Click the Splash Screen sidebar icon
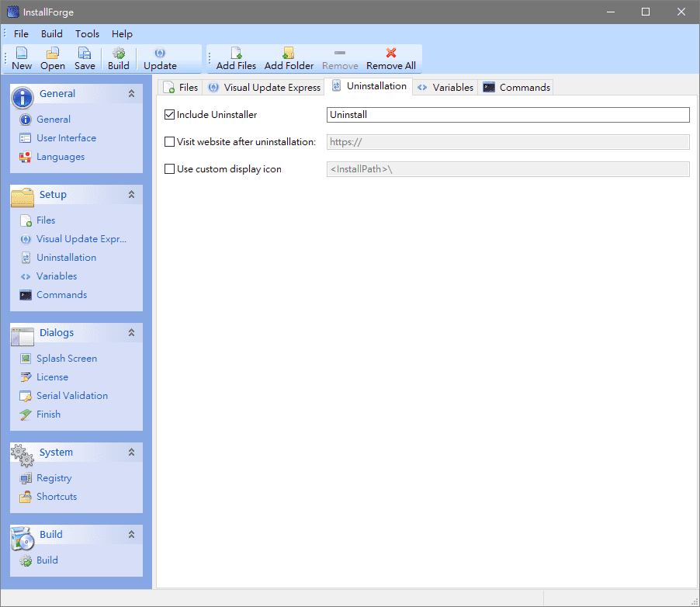 point(26,359)
